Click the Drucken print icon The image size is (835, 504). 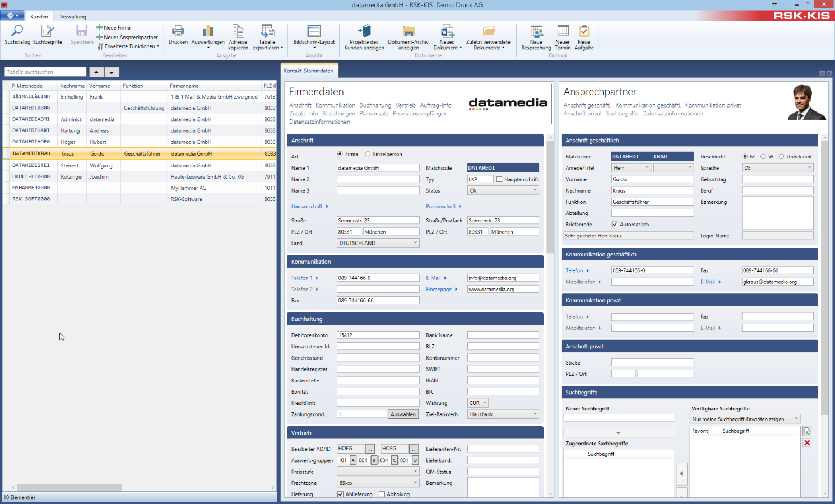pyautogui.click(x=178, y=35)
